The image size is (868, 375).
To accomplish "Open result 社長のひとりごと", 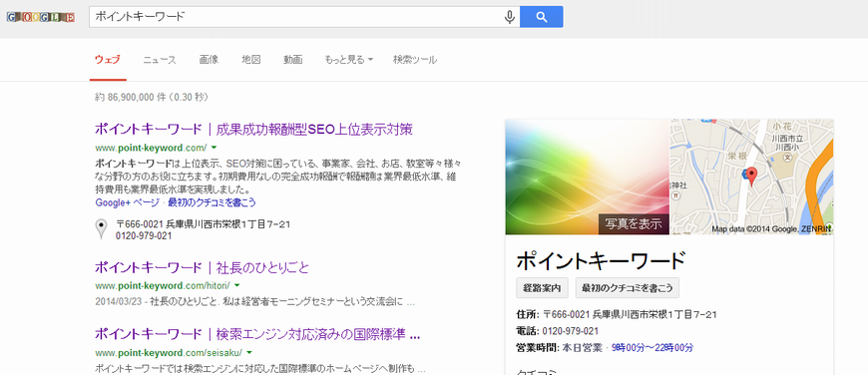I will [x=203, y=267].
